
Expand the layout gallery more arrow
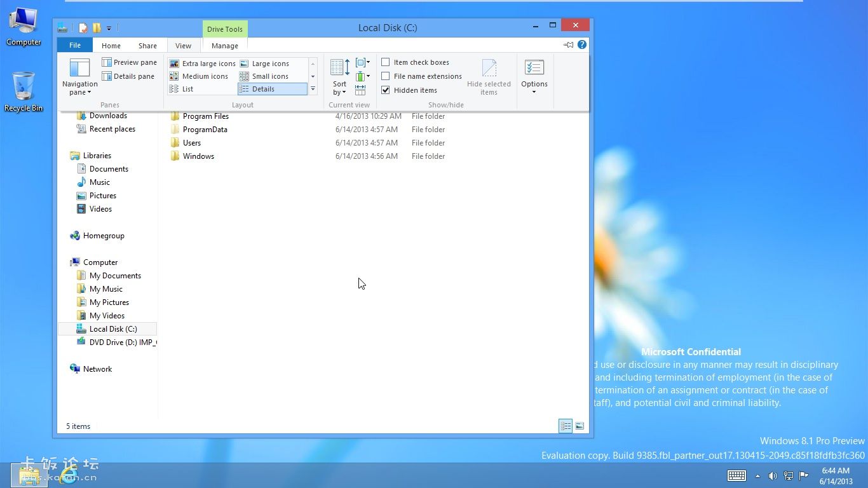point(313,89)
